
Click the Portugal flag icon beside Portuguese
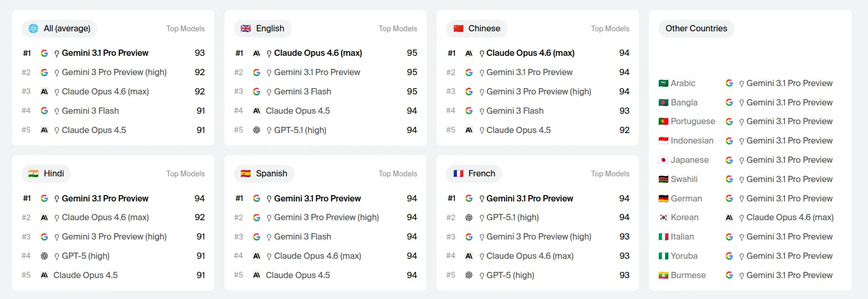click(664, 121)
